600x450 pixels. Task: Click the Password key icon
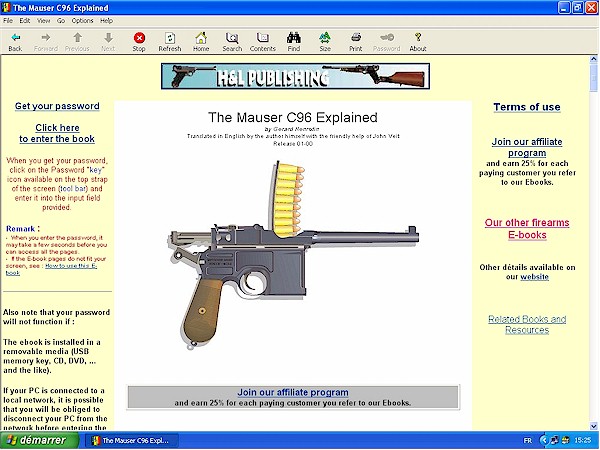point(386,38)
